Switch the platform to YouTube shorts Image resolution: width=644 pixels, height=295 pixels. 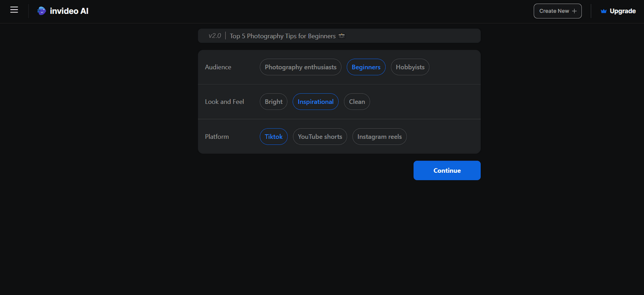point(320,136)
